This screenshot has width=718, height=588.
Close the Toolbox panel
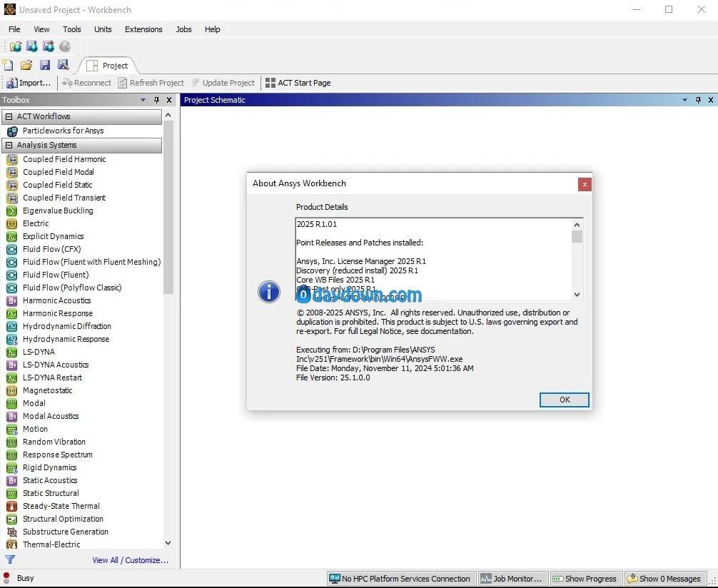pyautogui.click(x=169, y=100)
